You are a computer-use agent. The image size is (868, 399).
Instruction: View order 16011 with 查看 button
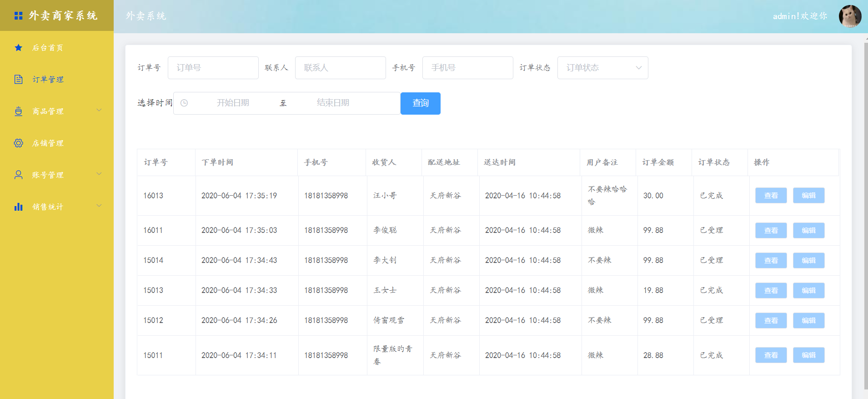click(771, 231)
